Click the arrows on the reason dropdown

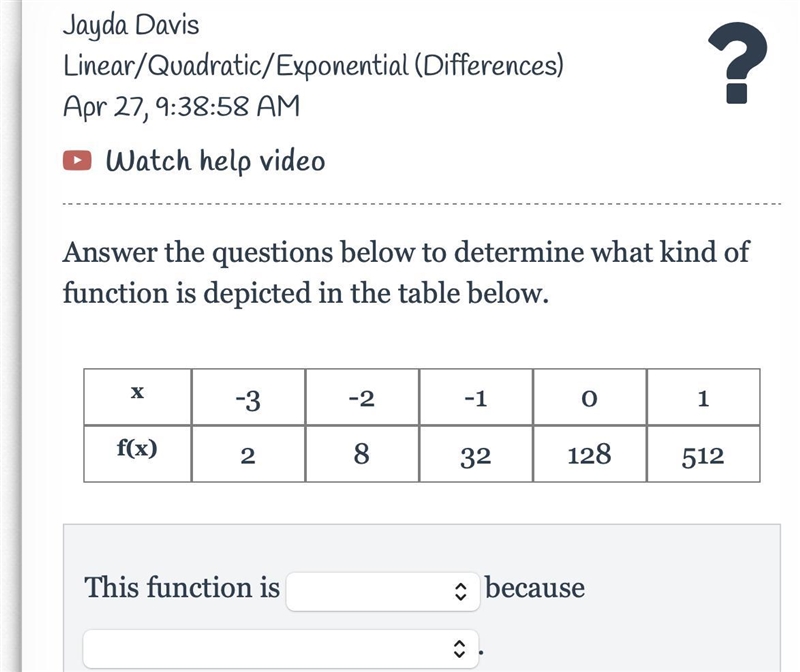pos(459,649)
